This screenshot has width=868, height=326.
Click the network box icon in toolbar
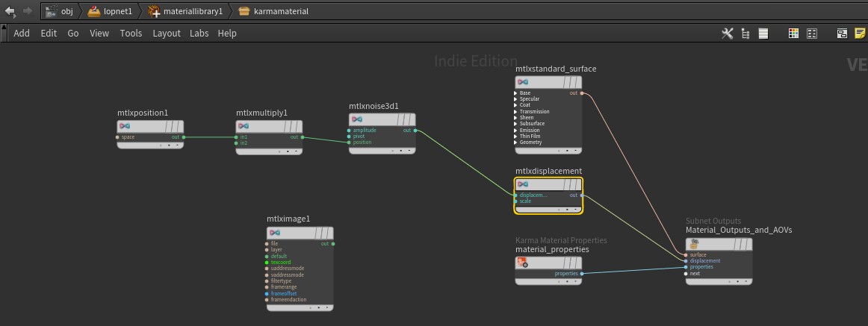[x=842, y=33]
